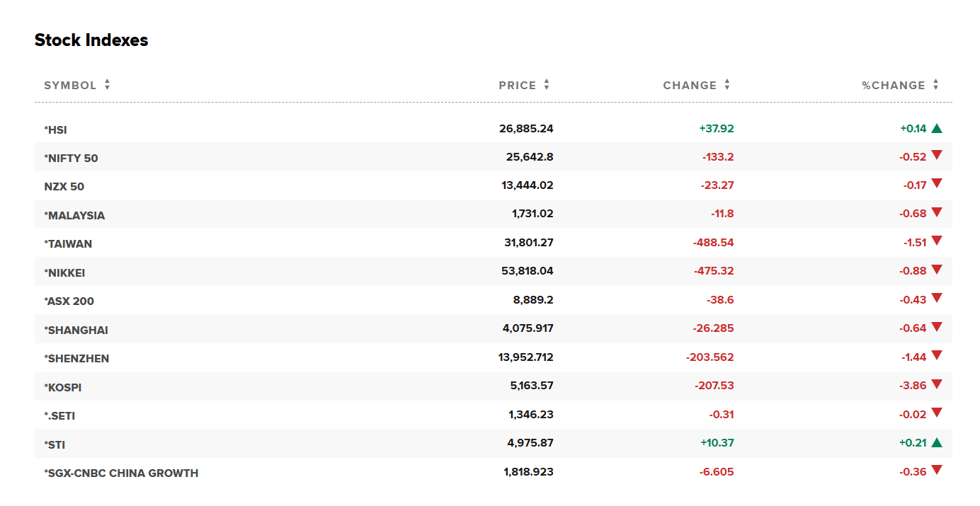This screenshot has width=980, height=506.
Task: Click the red down triangle in KOSPI row
Action: pos(937,384)
